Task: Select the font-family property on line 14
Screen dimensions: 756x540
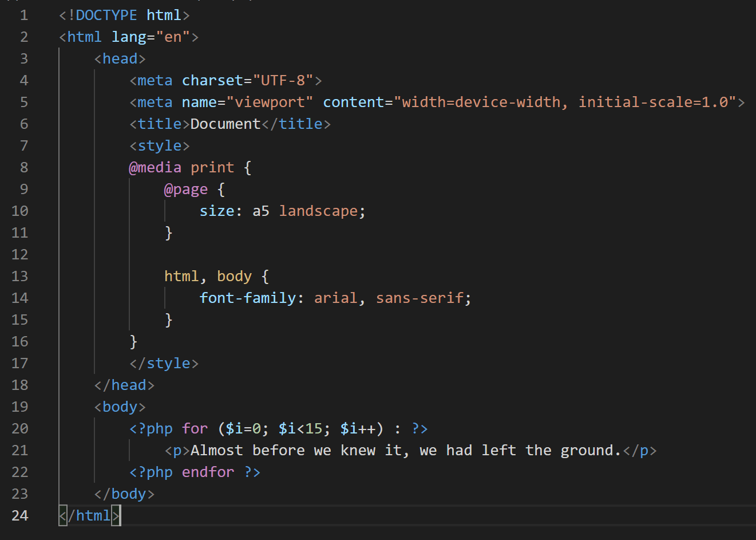Action: coord(247,298)
